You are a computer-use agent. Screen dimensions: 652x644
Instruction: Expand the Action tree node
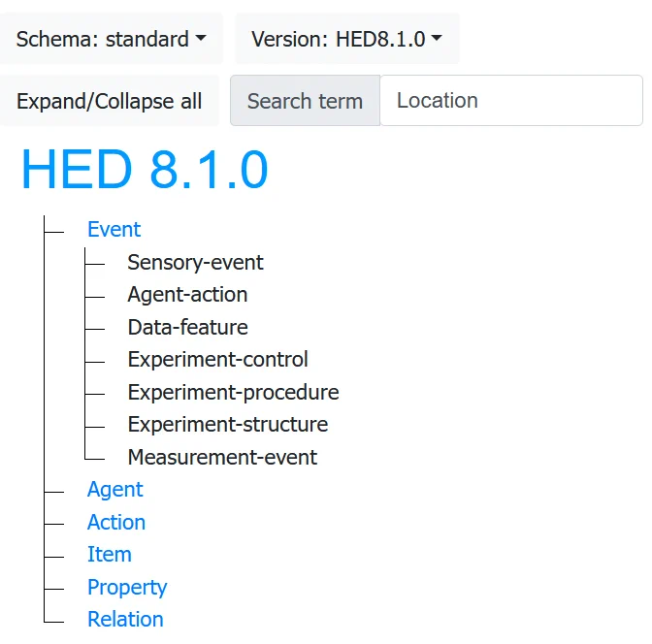click(x=116, y=522)
